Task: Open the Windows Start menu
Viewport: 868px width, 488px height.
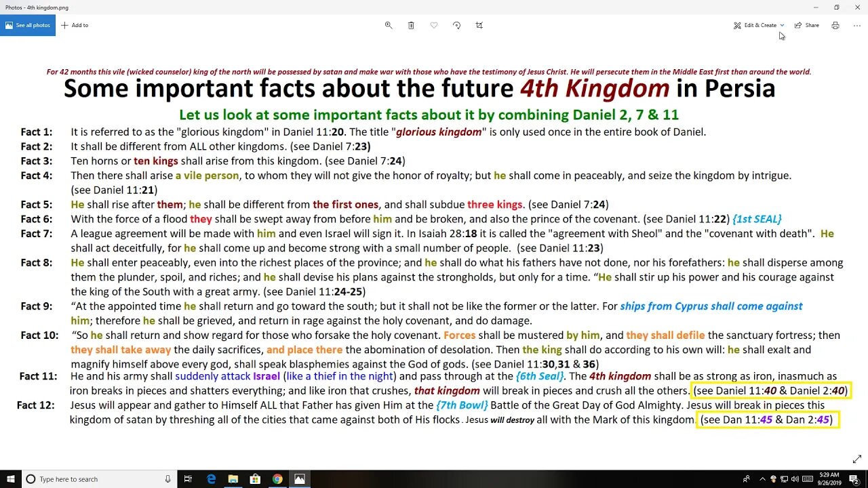Action: point(10,479)
